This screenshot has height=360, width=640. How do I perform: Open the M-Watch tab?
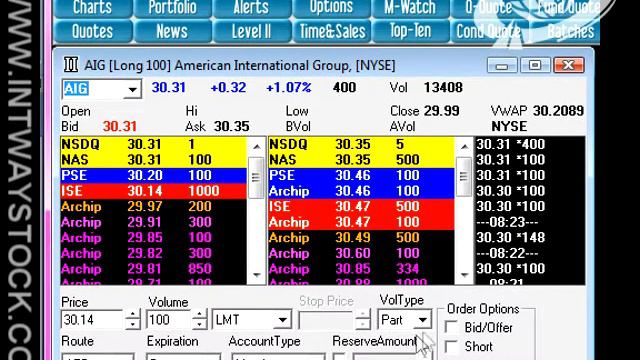click(410, 8)
